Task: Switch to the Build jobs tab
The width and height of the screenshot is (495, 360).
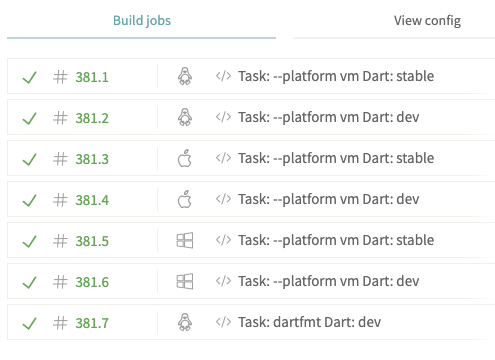Action: [x=142, y=21]
